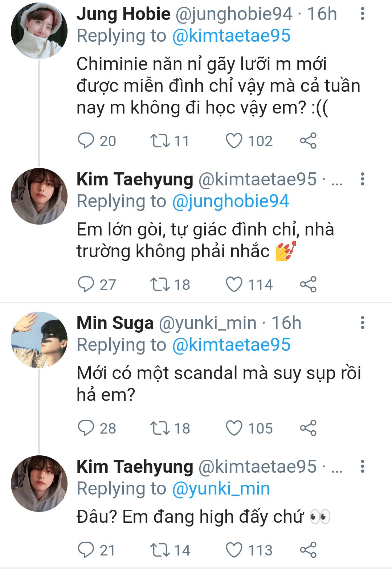Tap Min Suga's profile avatar
This screenshot has height=570, width=392.
tap(39, 340)
